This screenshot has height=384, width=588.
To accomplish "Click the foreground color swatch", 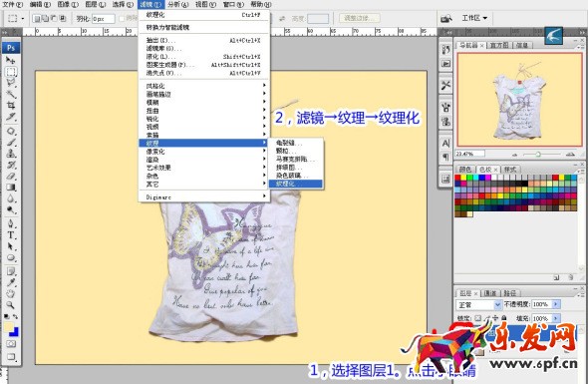I will click(x=8, y=327).
